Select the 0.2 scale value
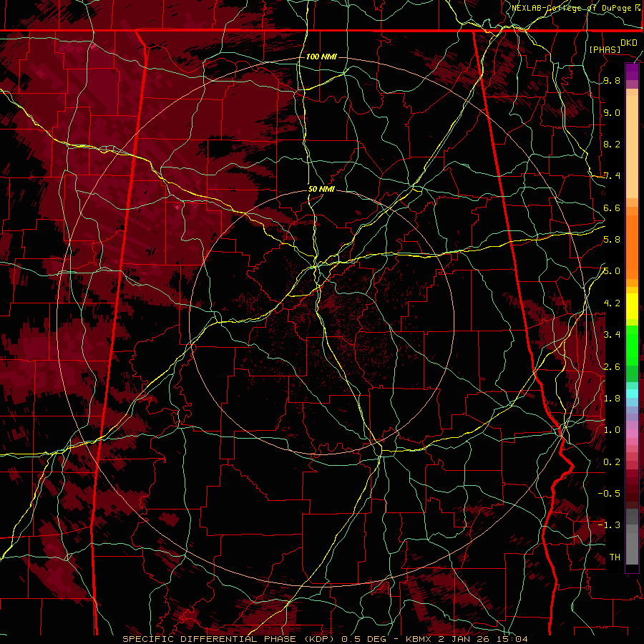644x644 pixels. (612, 462)
